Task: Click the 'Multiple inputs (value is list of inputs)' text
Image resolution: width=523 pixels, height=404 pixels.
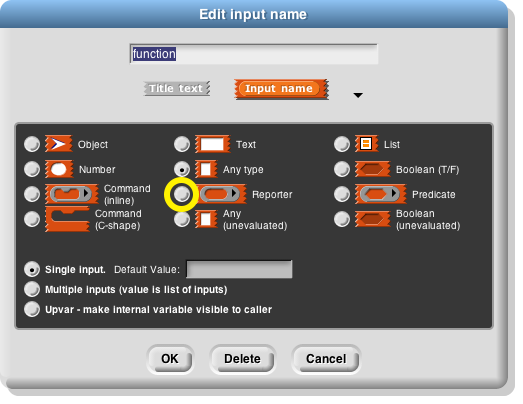Action: [x=136, y=290]
